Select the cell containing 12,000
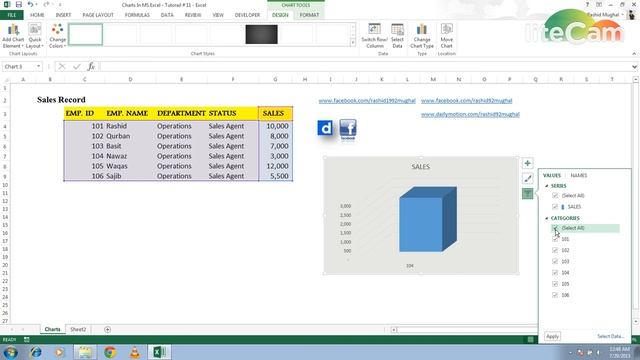The height and width of the screenshot is (360, 640). [x=276, y=166]
